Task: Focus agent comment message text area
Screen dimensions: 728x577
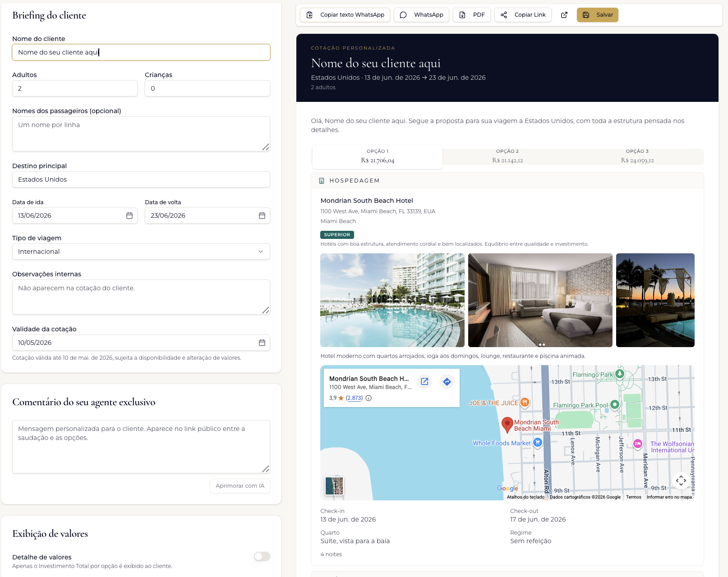Action: (141, 447)
